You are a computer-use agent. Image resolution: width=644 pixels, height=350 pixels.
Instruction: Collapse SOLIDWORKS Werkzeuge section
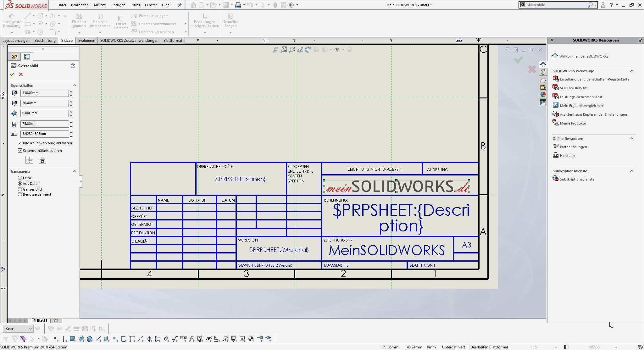(x=631, y=71)
